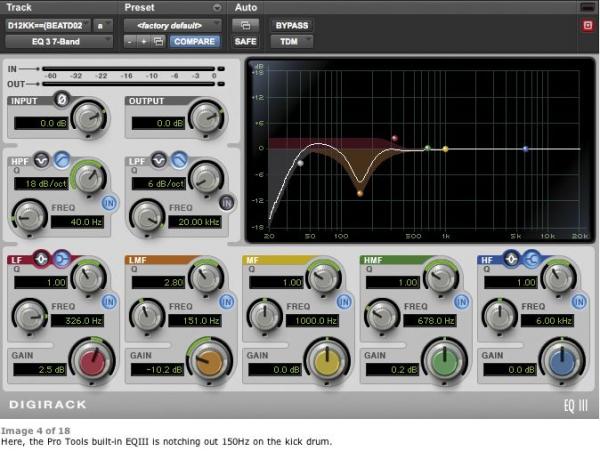Click the input phase invert icon
600x451 pixels.
[60, 99]
